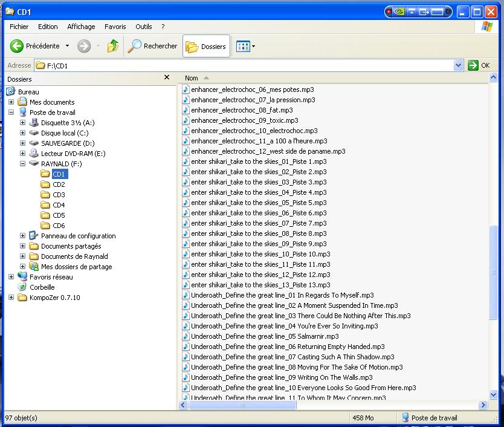Click vertical scrollbar up arrow
Viewport: 504px width, 427px height.
(x=493, y=77)
